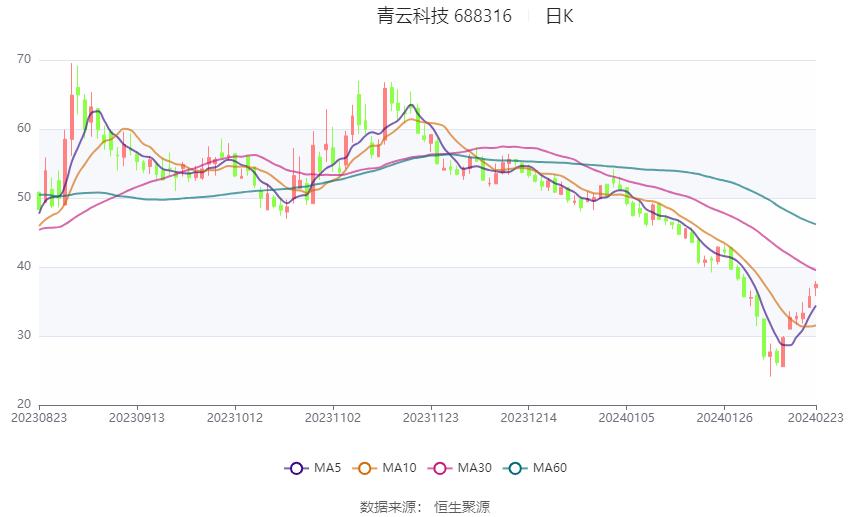Click y-axis value 40
Image resolution: width=850 pixels, height=517 pixels.
click(x=24, y=266)
